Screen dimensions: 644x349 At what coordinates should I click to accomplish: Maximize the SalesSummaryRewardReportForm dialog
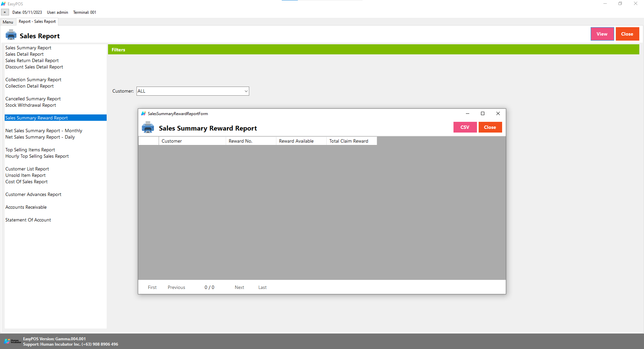pos(483,113)
